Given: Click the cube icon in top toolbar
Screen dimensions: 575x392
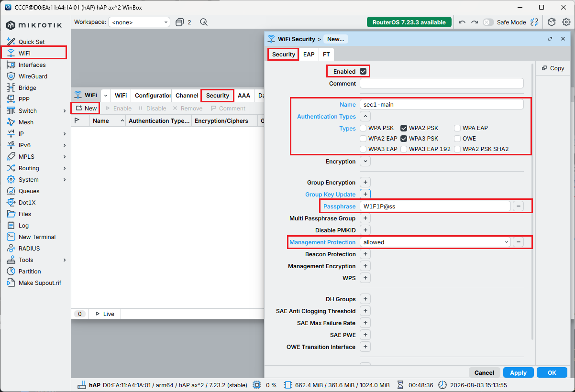Looking at the screenshot, I should click(552, 22).
